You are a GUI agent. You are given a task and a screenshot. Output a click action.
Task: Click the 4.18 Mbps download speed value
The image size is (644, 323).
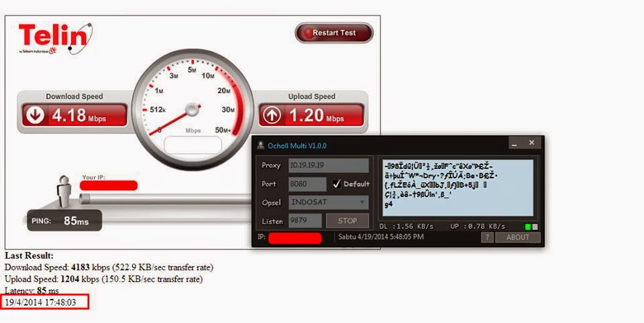[79, 115]
